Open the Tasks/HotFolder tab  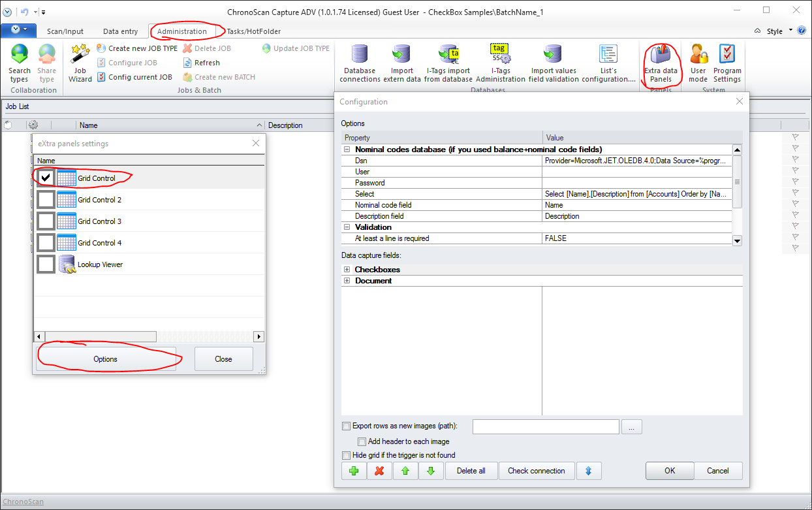pos(253,31)
